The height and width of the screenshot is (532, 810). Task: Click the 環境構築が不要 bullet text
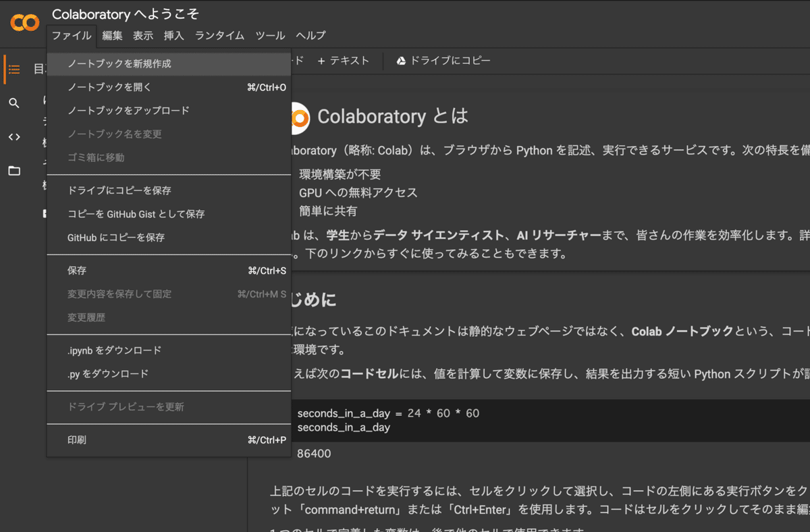[340, 174]
